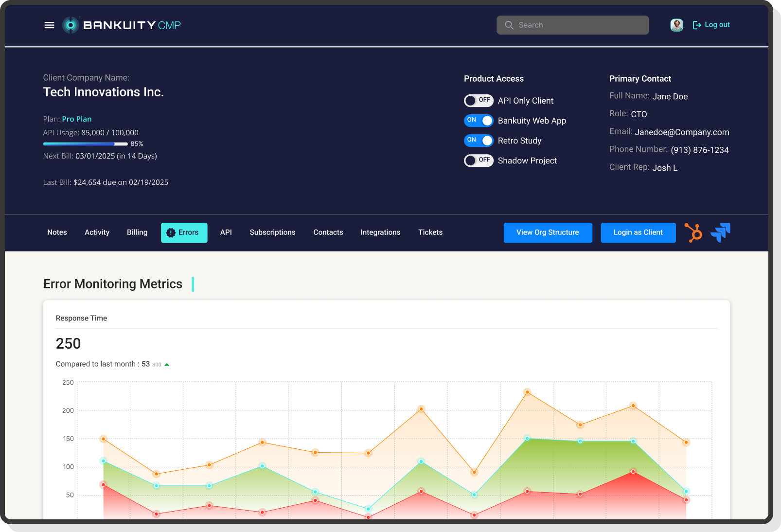The image size is (781, 532).
Task: Disable the Bankuity Web App toggle
Action: tap(479, 121)
